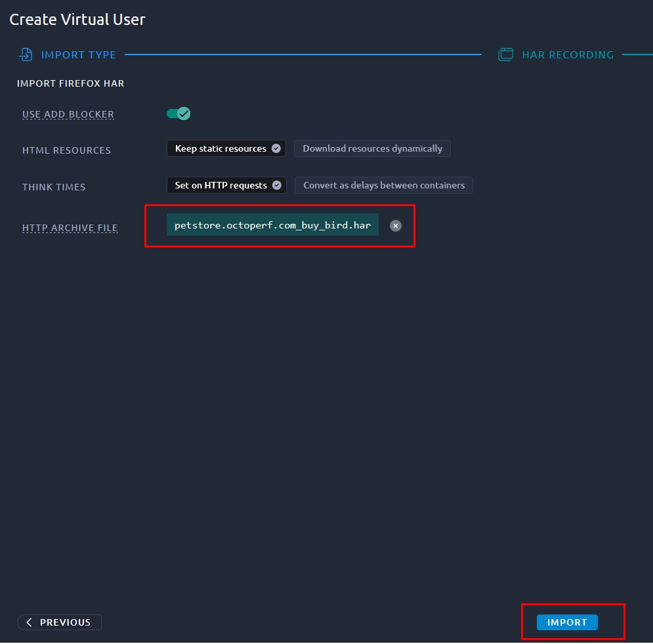Click the petstore.octoperf.com_buy_bird.har file field

tap(272, 225)
